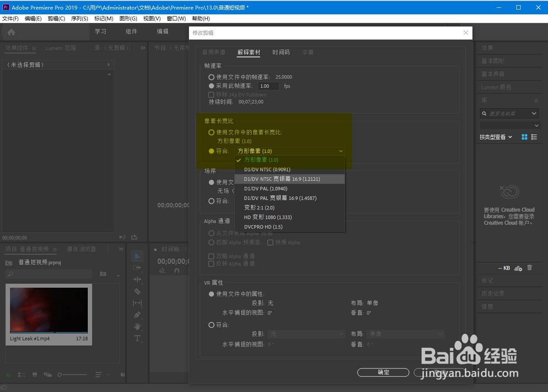The image size is (548, 392).
Task: Select the Razor tool
Action: coord(137,291)
